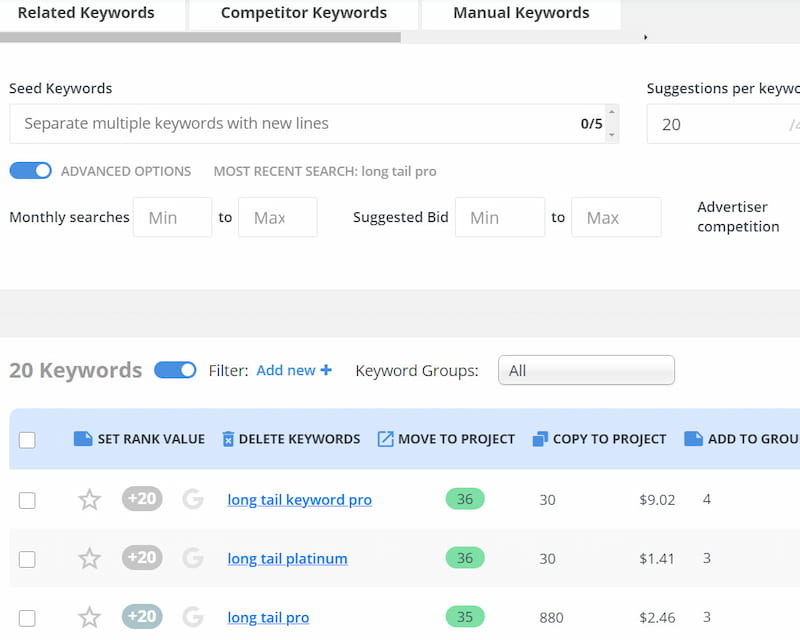Viewport: 800px width, 640px height.
Task: Check the select-all checkbox in table header
Action: pos(27,440)
